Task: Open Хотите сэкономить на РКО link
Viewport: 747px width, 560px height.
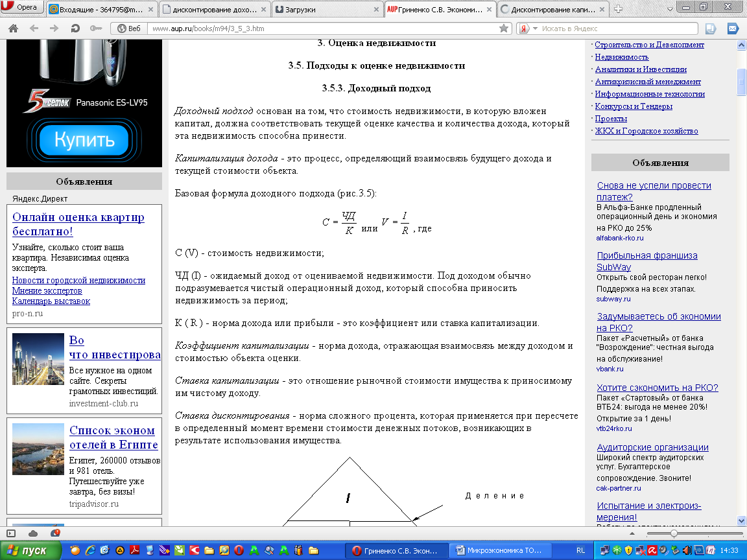Action: tap(658, 388)
